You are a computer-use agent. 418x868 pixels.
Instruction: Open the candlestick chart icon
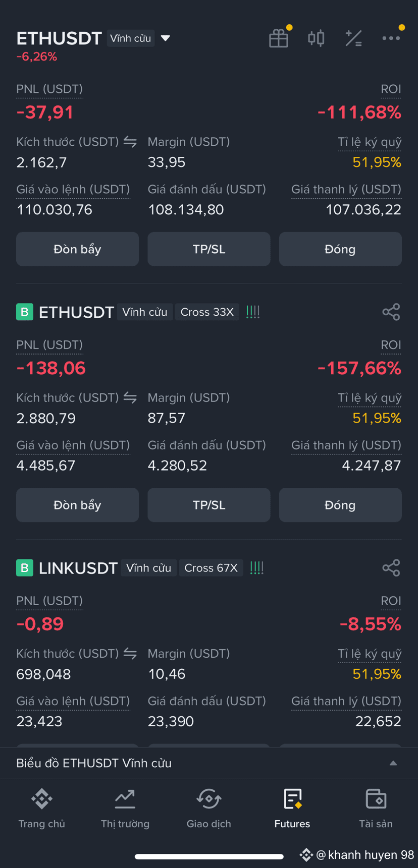(316, 38)
